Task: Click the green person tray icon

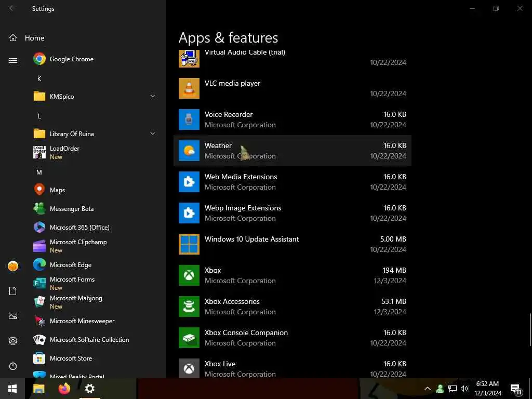Action: 440,389
